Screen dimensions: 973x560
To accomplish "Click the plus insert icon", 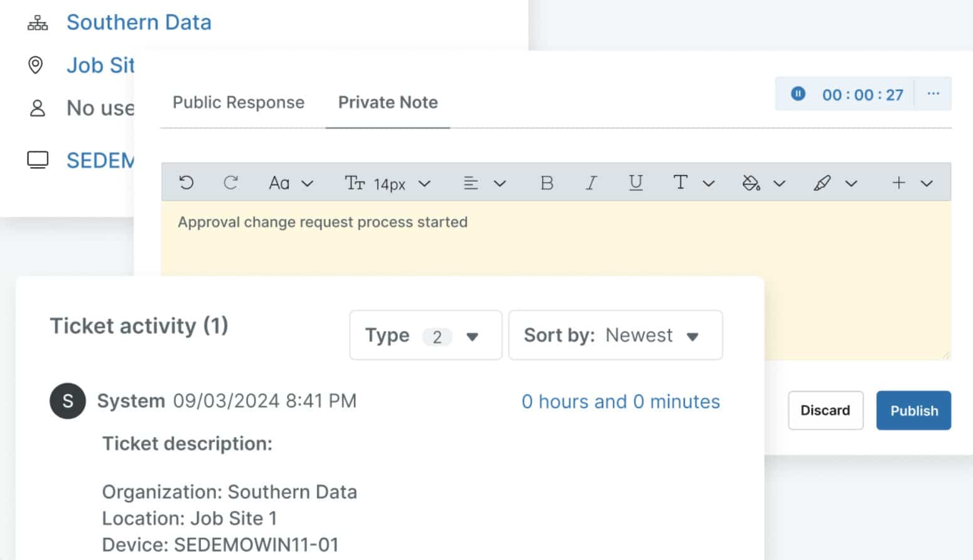I will coord(898,183).
